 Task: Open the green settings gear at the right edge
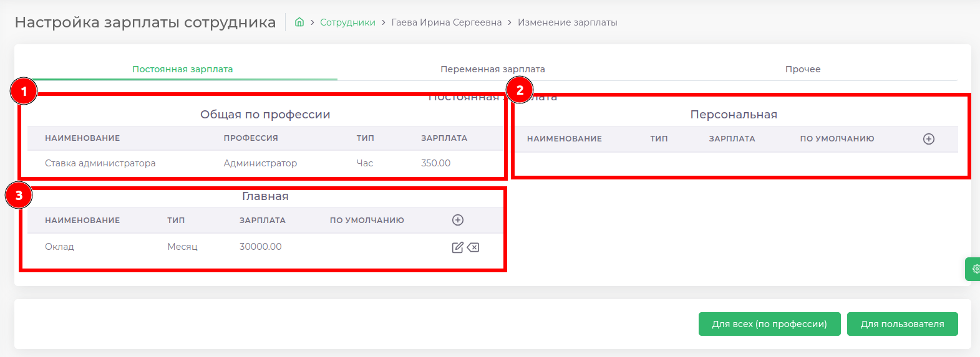click(974, 269)
